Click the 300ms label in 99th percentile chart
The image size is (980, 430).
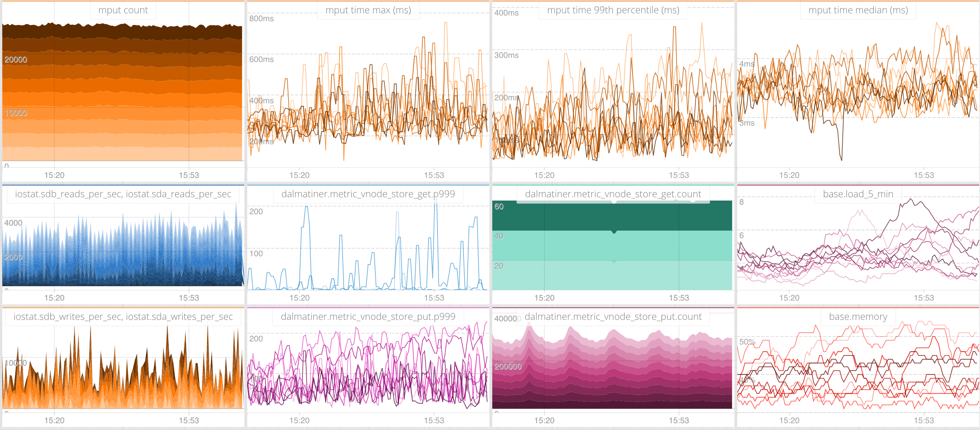pyautogui.click(x=506, y=55)
